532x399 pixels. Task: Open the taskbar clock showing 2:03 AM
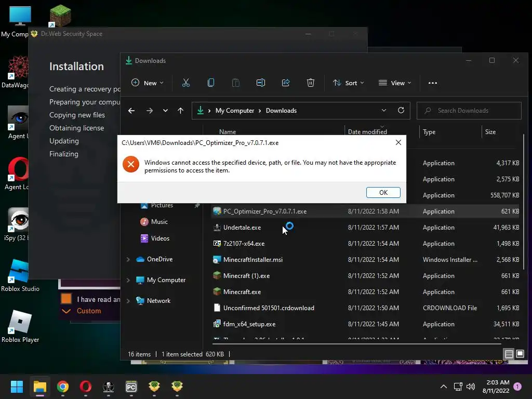(x=496, y=387)
